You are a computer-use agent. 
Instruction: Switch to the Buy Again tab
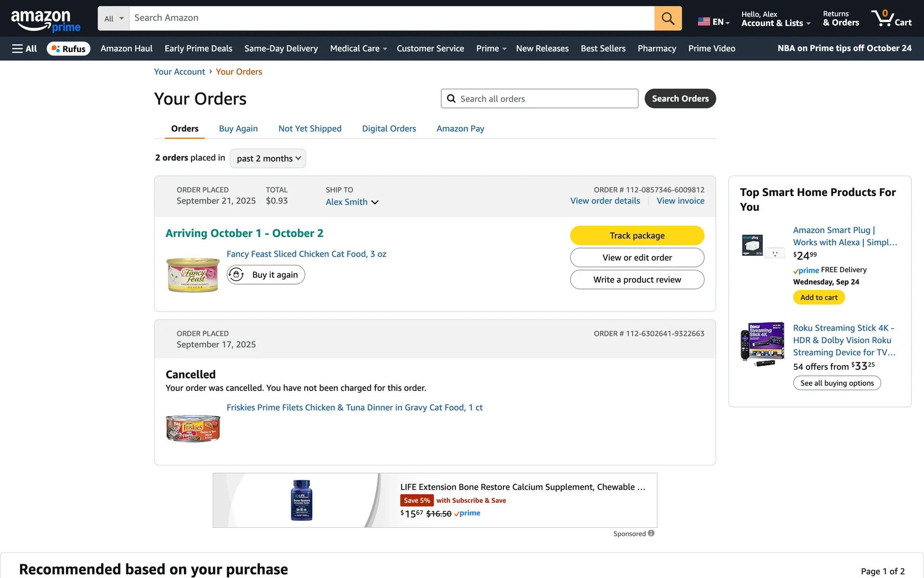click(x=238, y=129)
